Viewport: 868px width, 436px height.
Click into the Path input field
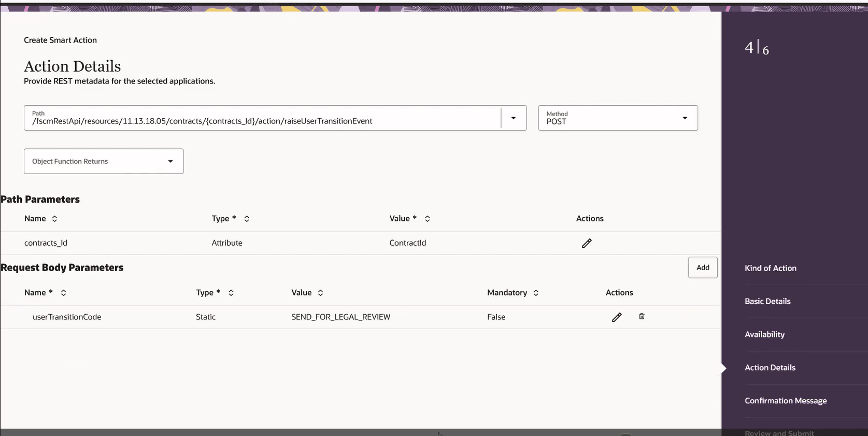pos(262,118)
